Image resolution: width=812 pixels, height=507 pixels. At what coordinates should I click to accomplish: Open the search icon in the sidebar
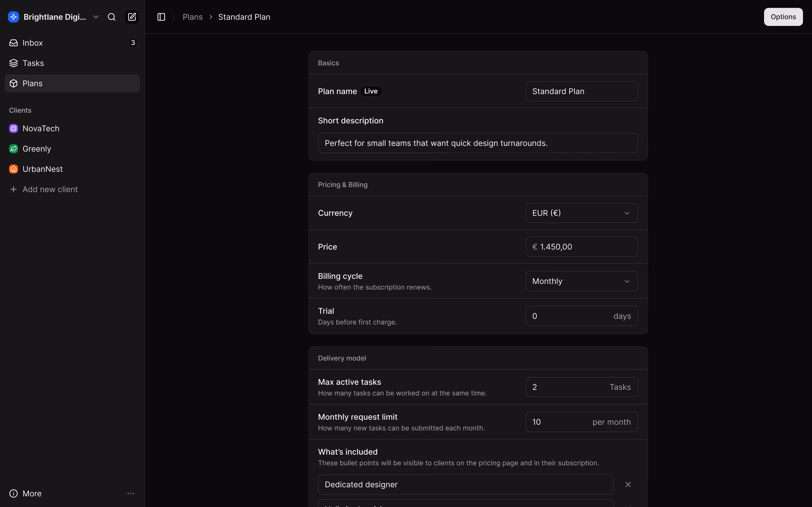(x=111, y=17)
